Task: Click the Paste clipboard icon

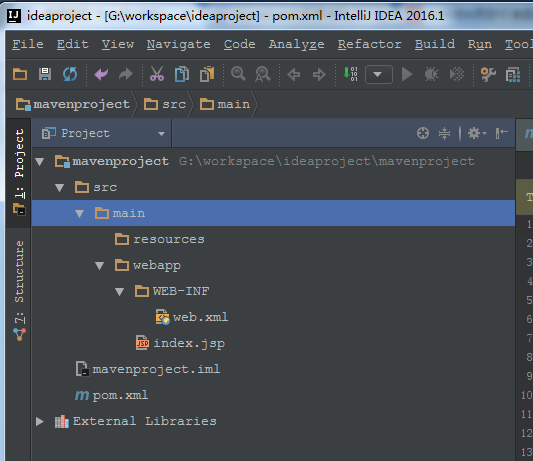Action: (207, 74)
